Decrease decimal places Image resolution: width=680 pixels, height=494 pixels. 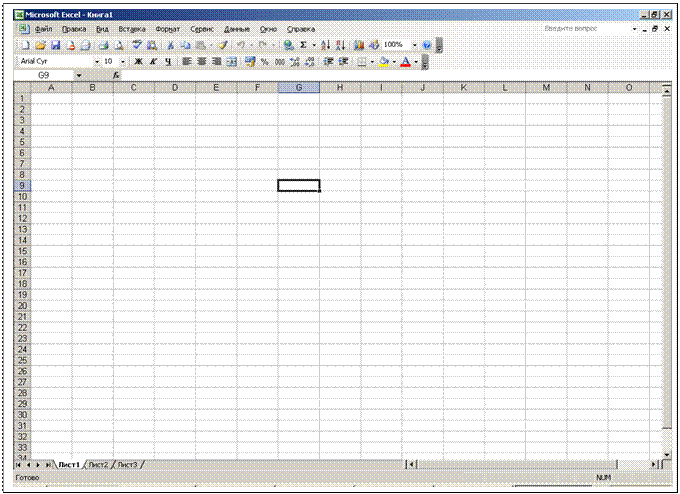[310, 62]
